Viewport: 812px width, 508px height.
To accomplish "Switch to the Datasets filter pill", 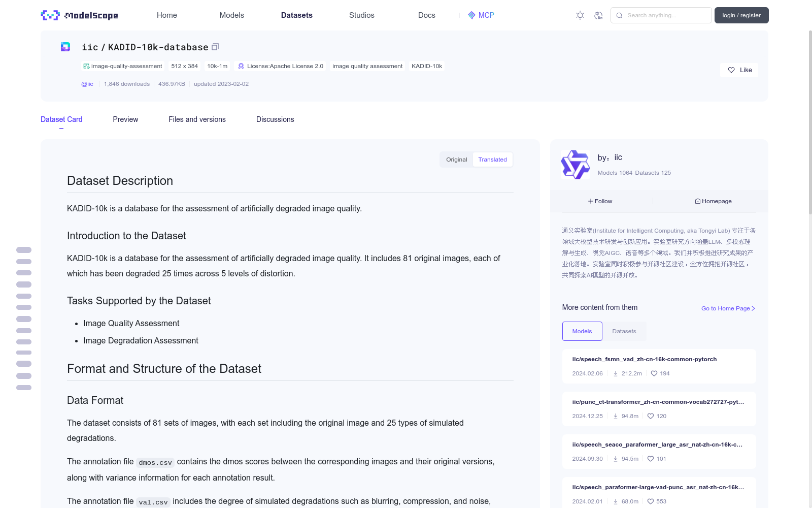I will pyautogui.click(x=624, y=331).
